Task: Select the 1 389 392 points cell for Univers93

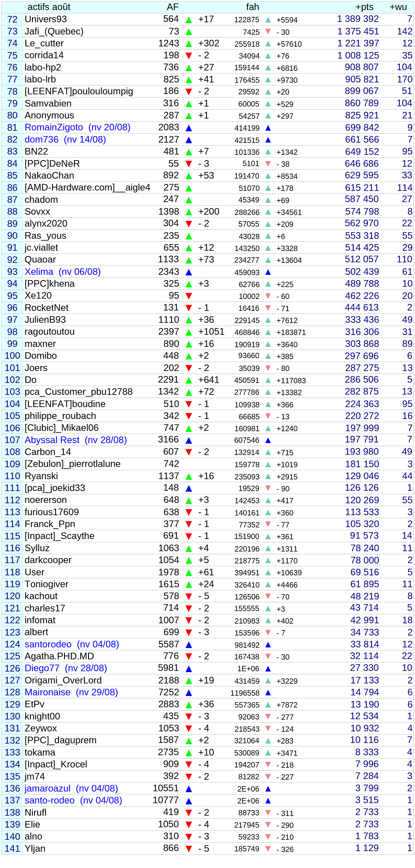Action: click(x=358, y=19)
